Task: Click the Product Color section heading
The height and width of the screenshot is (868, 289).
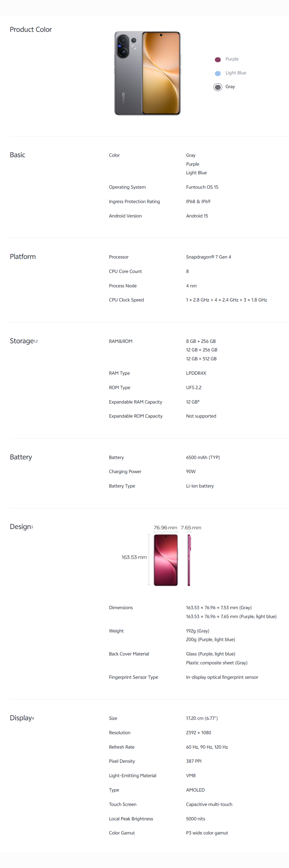Action: (x=31, y=30)
